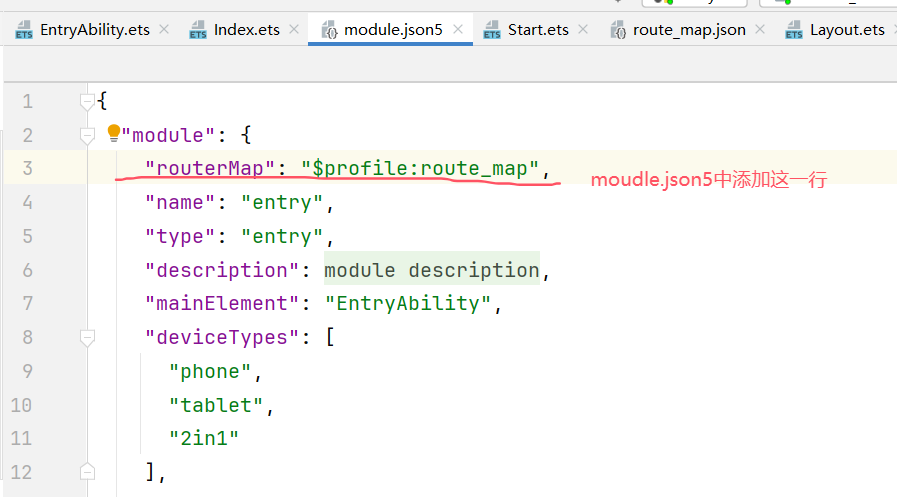Click line number 3 in the gutter
The height and width of the screenshot is (497, 897).
pyautogui.click(x=27, y=168)
